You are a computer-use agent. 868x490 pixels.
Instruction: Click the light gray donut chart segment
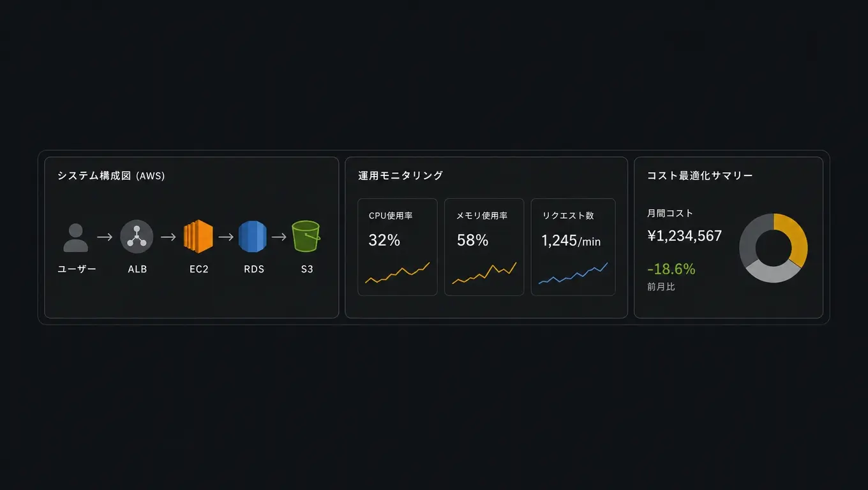pyautogui.click(x=772, y=272)
